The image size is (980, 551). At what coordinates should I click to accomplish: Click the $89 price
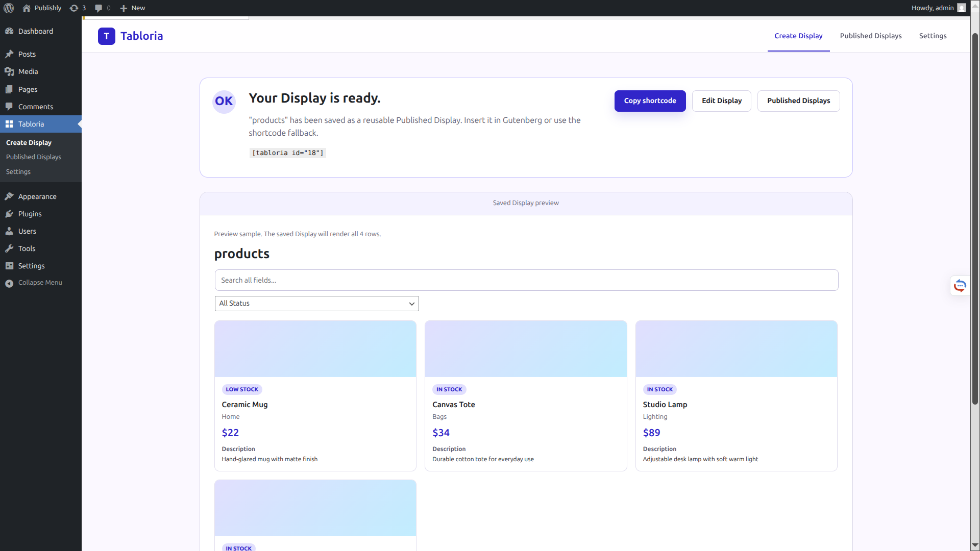(x=651, y=433)
